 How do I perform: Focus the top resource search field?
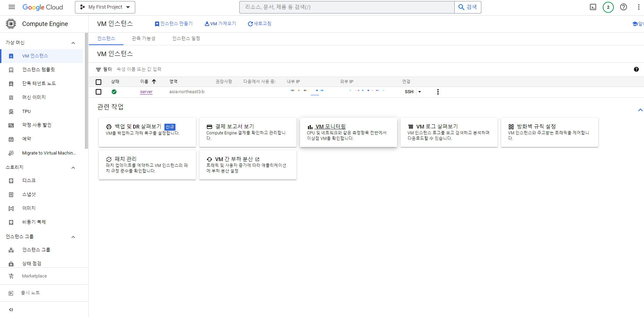click(347, 7)
